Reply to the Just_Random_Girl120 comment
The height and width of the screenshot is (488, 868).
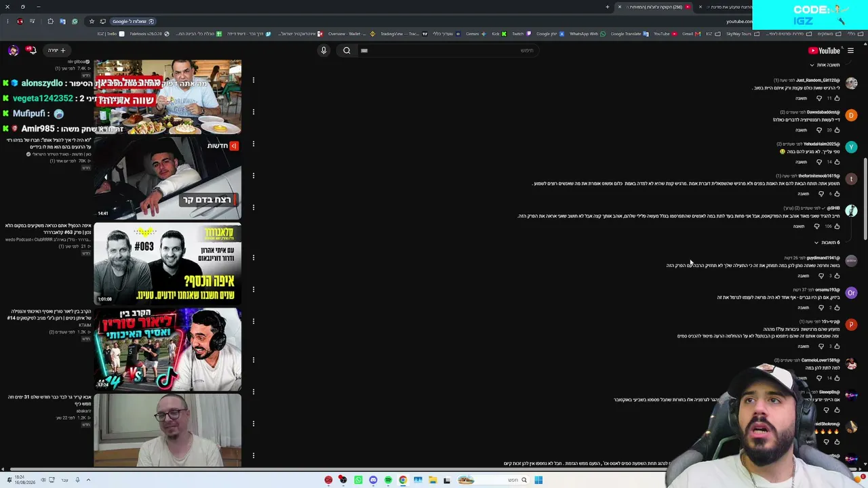pos(801,98)
